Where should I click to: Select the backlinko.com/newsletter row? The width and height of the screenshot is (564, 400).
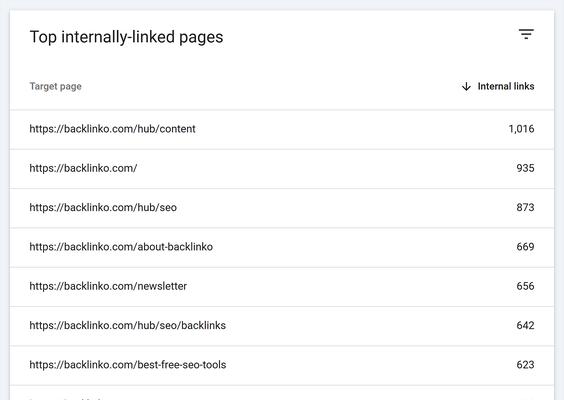pyautogui.click(x=282, y=286)
